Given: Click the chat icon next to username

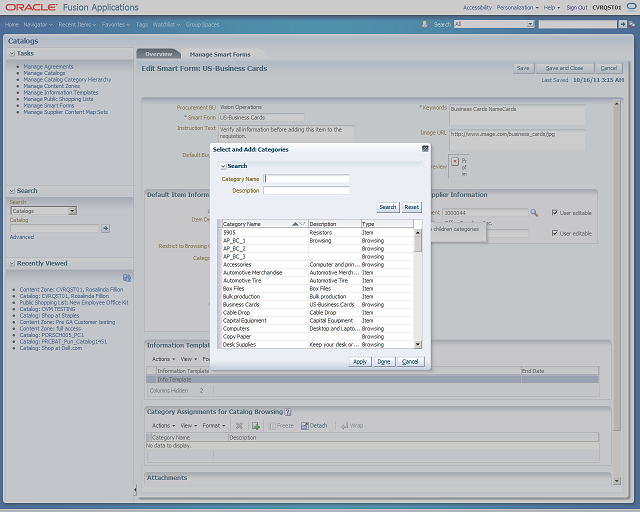Looking at the screenshot, I should (x=631, y=7).
